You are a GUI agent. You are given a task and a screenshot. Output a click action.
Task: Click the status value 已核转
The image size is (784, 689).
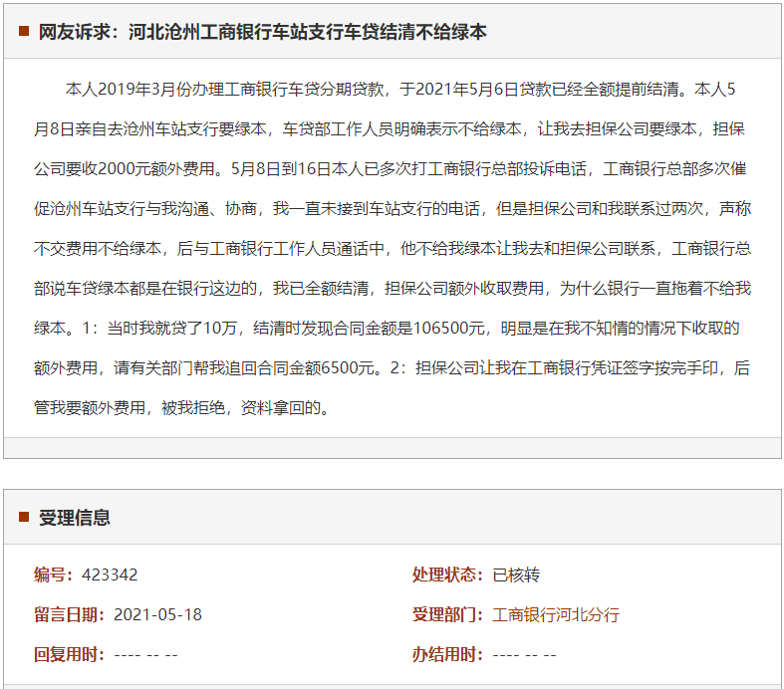pyautogui.click(x=516, y=575)
